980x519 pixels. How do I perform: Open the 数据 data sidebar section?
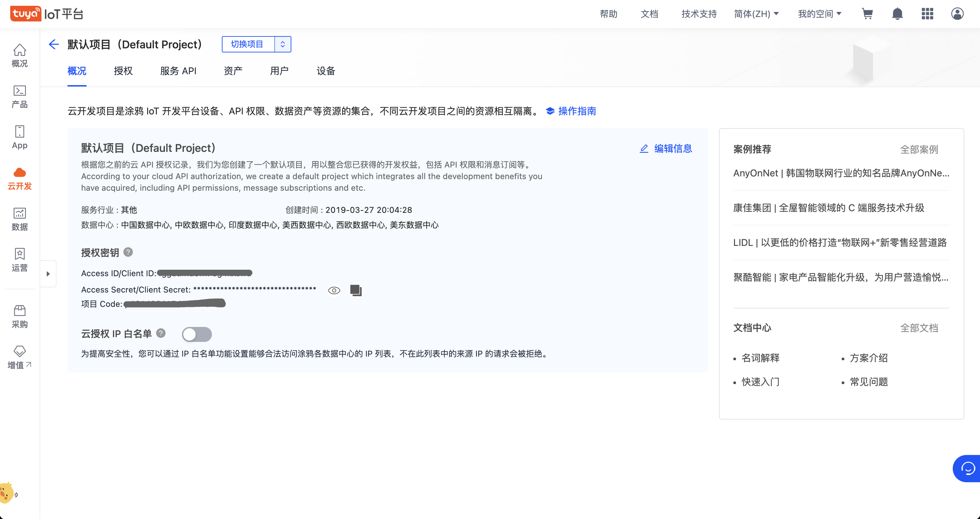(19, 219)
